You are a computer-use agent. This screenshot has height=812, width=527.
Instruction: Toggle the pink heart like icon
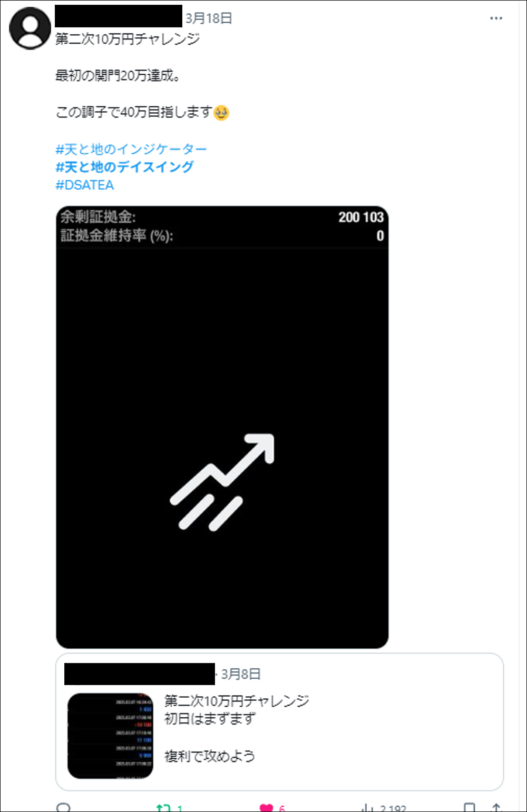pos(266,808)
